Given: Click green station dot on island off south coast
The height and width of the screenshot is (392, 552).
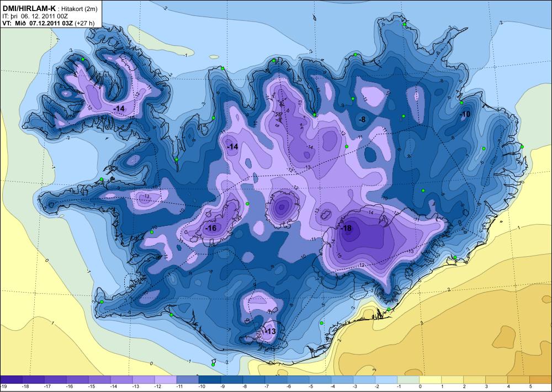Looking at the screenshot, I should point(213,365).
